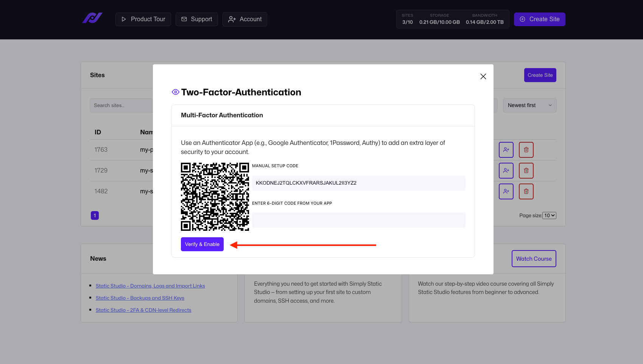Delete site 1763
Viewport: 643px width, 364px height.
point(526,150)
